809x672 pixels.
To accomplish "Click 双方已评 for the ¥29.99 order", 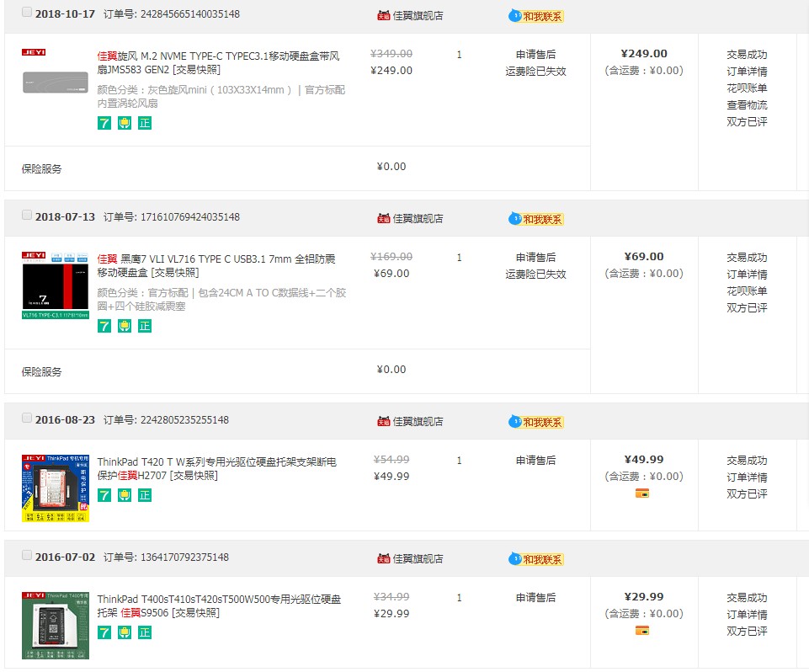I will click(x=747, y=631).
